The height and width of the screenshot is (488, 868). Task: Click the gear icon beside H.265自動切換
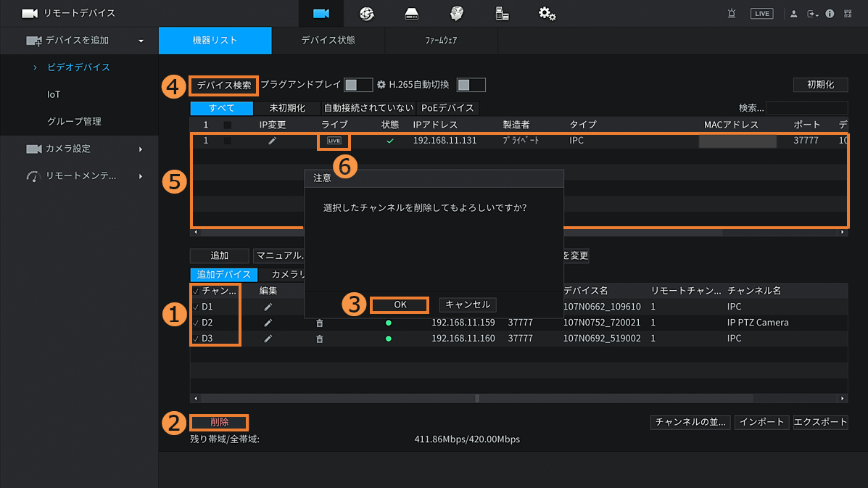pyautogui.click(x=381, y=85)
